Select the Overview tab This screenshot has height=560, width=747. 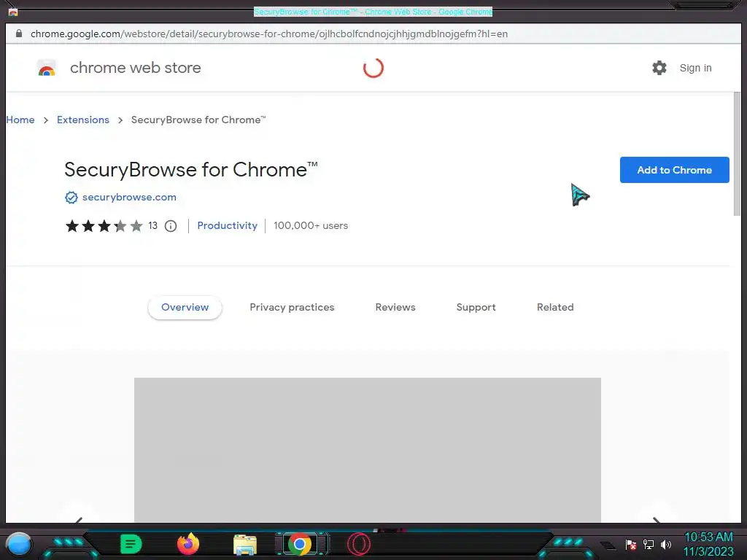point(185,308)
